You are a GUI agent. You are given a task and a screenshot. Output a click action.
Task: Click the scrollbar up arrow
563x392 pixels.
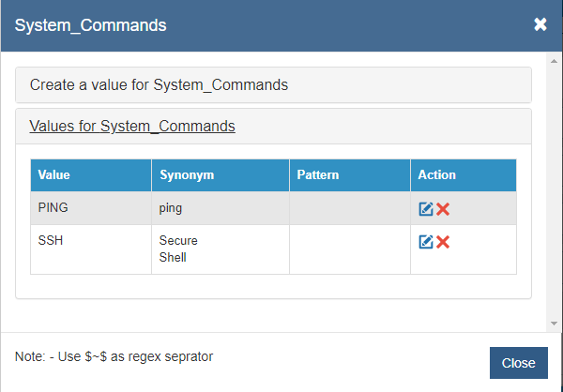554,59
